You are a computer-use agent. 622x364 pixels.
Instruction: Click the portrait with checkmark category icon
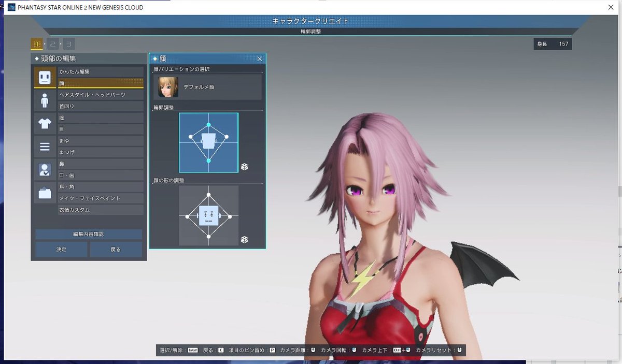[x=45, y=170]
